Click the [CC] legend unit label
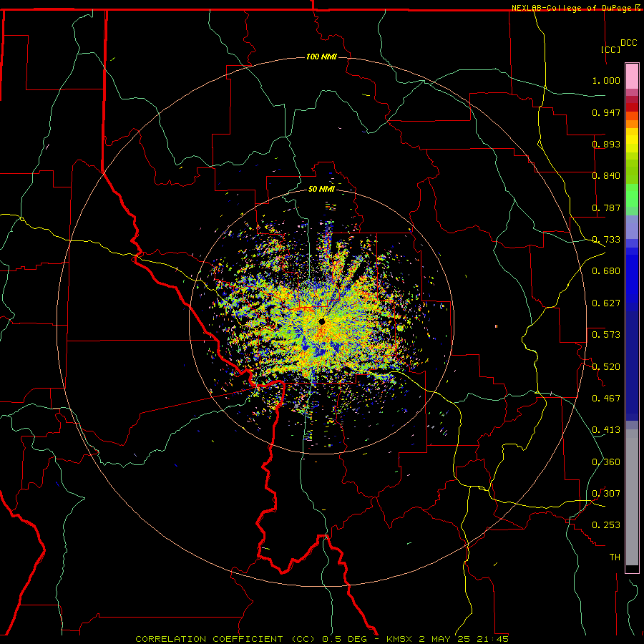 tap(611, 49)
